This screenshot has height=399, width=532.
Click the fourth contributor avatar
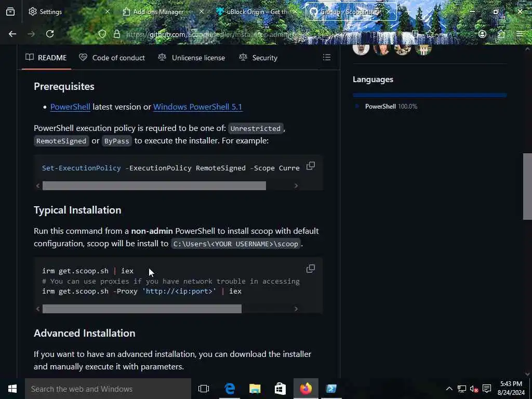pos(423,49)
